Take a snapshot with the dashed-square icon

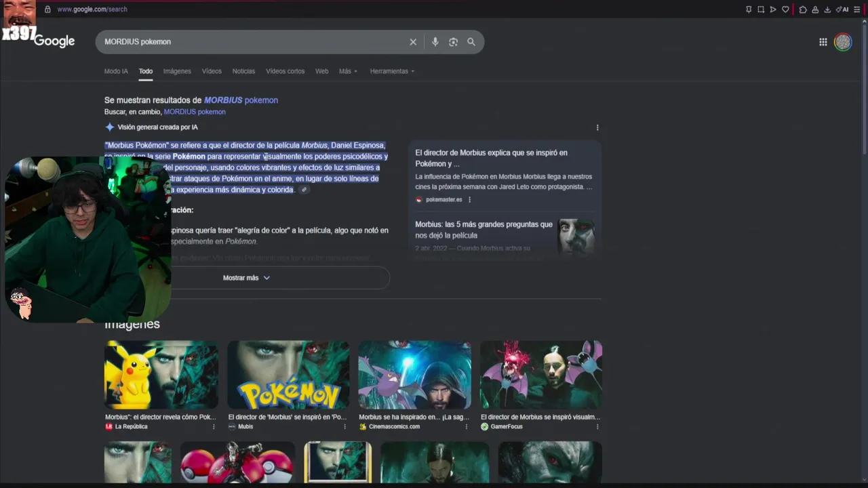point(761,9)
